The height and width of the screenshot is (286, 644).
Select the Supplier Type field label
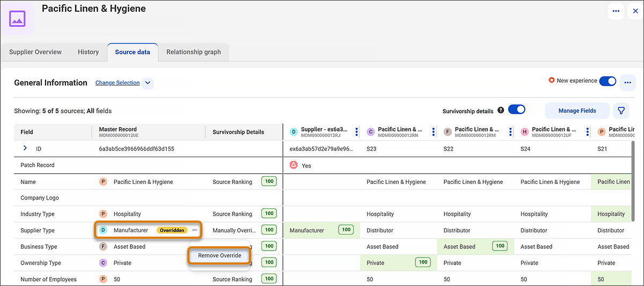pyautogui.click(x=38, y=230)
